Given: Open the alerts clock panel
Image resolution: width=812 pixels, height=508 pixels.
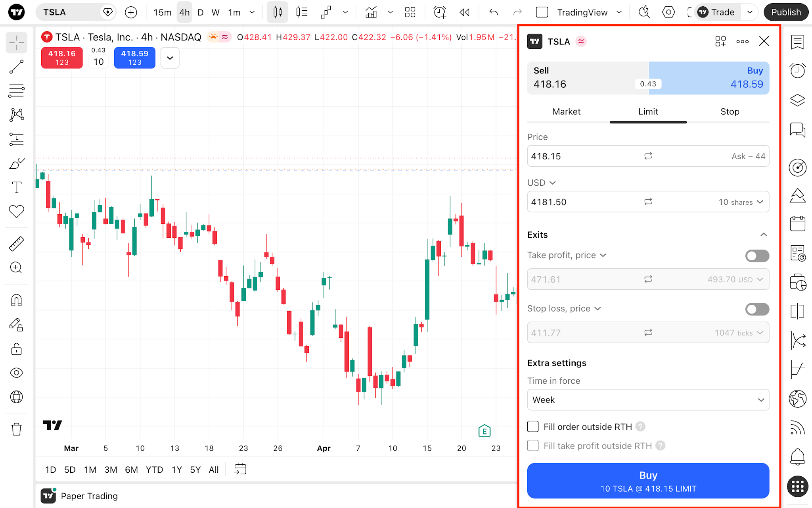Looking at the screenshot, I should pyautogui.click(x=797, y=71).
